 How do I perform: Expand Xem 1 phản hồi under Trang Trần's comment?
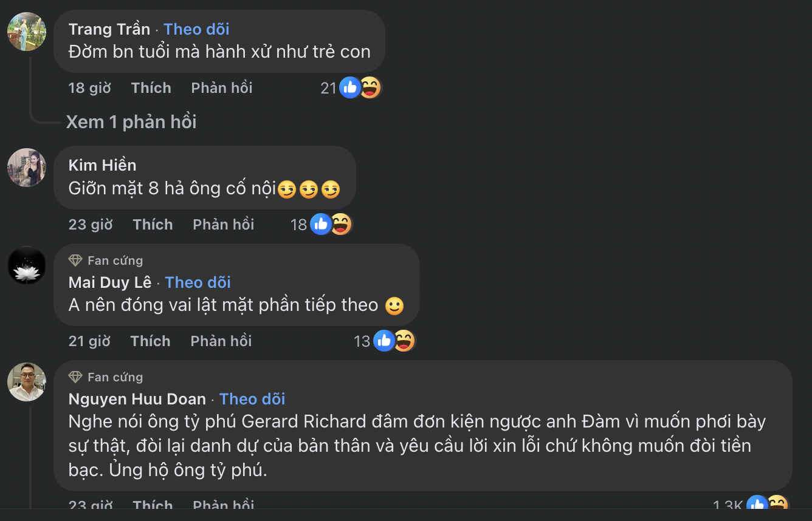click(131, 121)
